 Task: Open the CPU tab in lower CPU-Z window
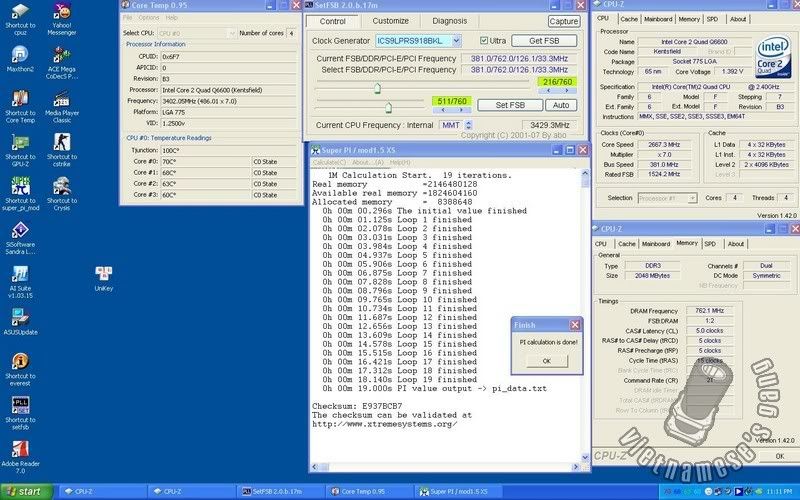(x=601, y=244)
